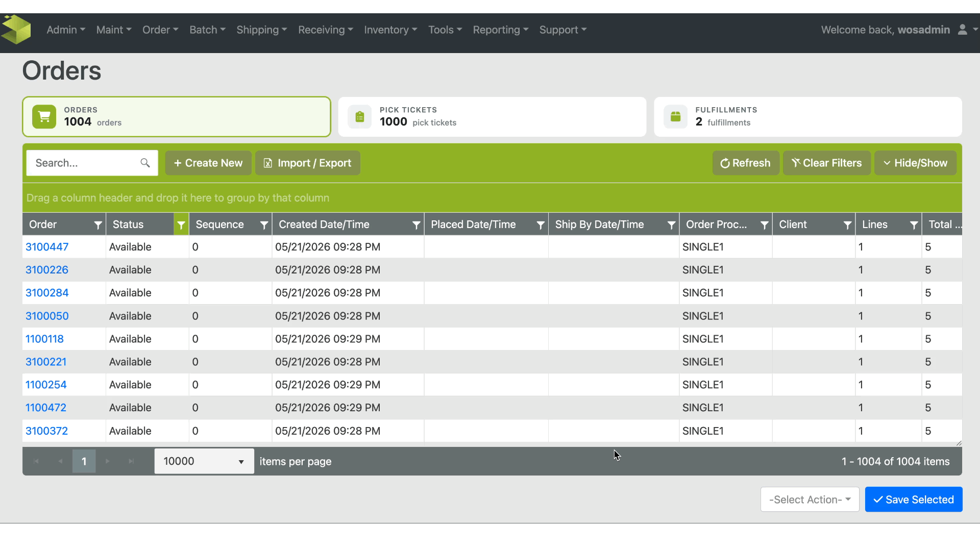Expand the Hide/Show columns dropdown
The width and height of the screenshot is (980, 551).
(915, 163)
